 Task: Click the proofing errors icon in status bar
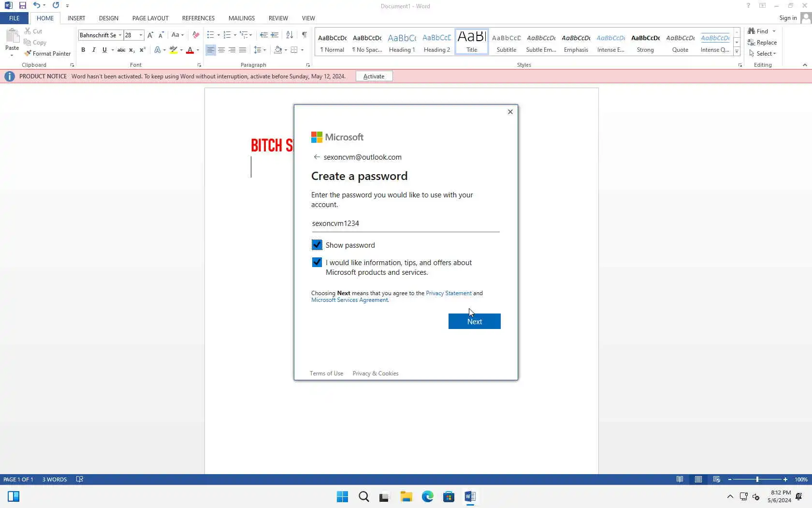[x=80, y=479]
